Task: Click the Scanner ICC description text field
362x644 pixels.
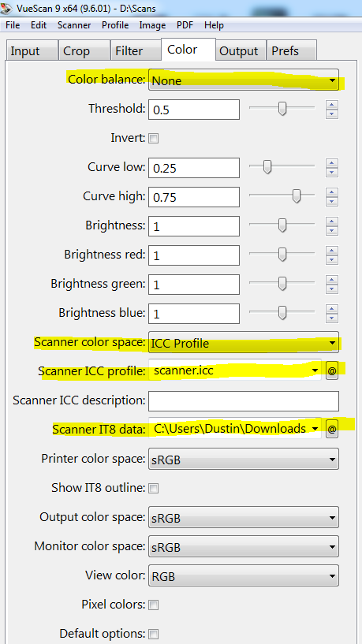Action: coord(244,401)
